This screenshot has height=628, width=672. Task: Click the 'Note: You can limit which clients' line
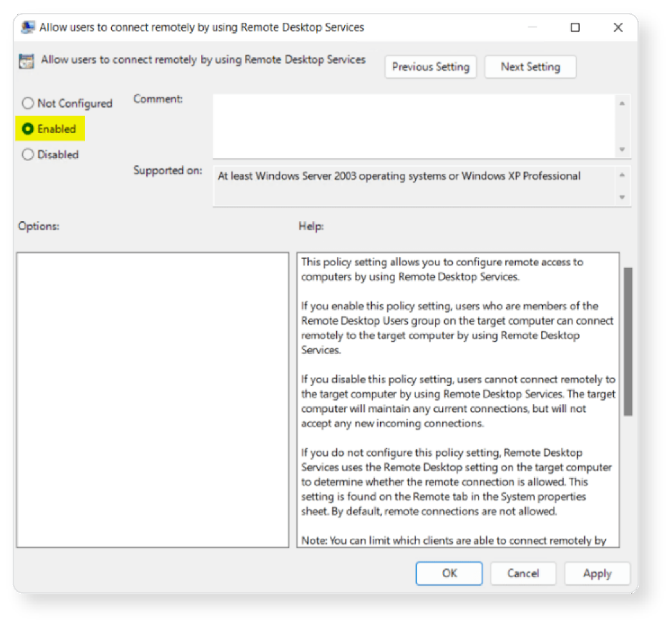[x=454, y=540]
